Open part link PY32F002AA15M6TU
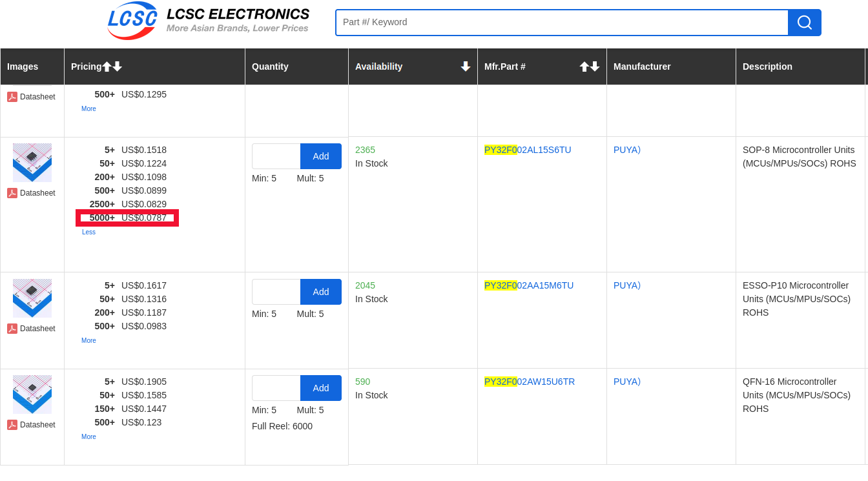 click(529, 285)
